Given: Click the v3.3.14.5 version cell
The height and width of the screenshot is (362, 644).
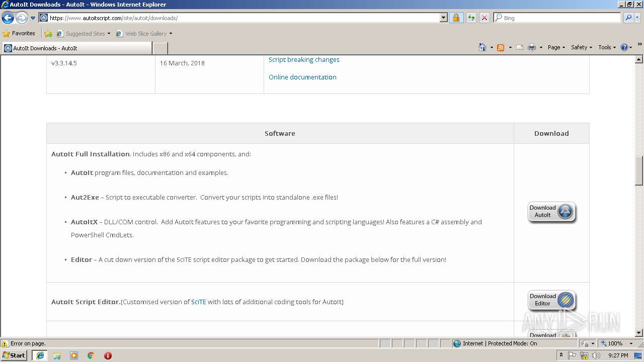Looking at the screenshot, I should [64, 63].
